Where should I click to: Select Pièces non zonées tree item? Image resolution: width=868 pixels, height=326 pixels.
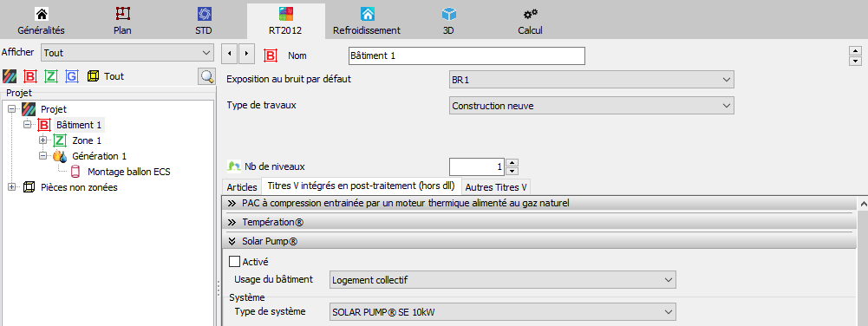click(x=79, y=187)
